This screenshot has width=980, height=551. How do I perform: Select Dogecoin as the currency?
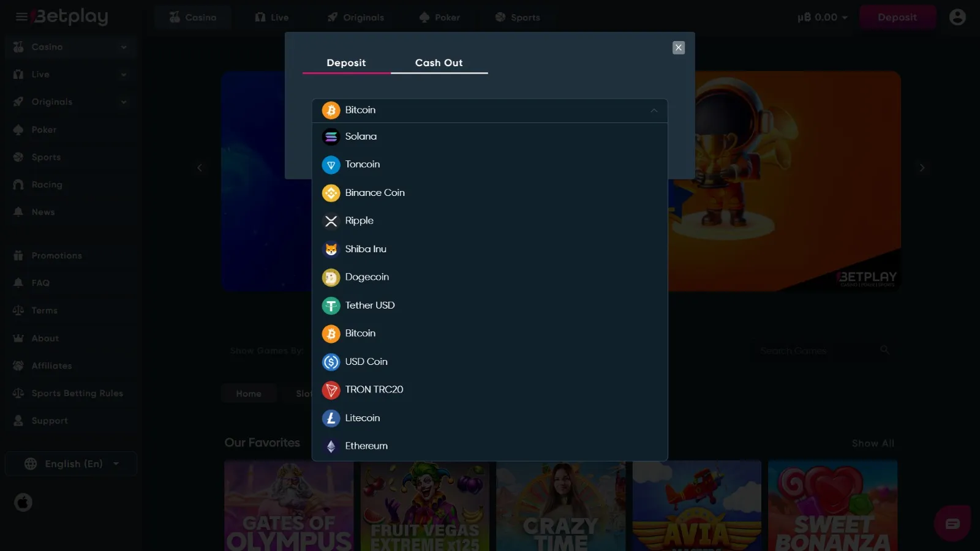[x=366, y=277]
